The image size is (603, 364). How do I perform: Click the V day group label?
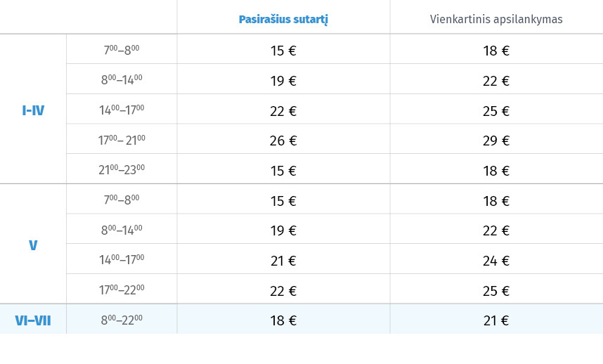click(x=33, y=245)
